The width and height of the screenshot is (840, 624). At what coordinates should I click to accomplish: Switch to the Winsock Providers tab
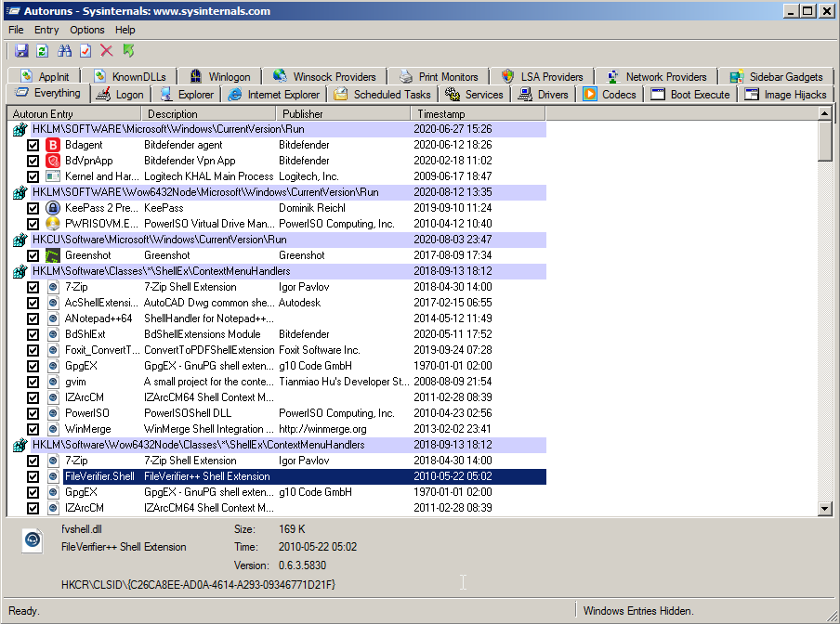click(x=324, y=76)
